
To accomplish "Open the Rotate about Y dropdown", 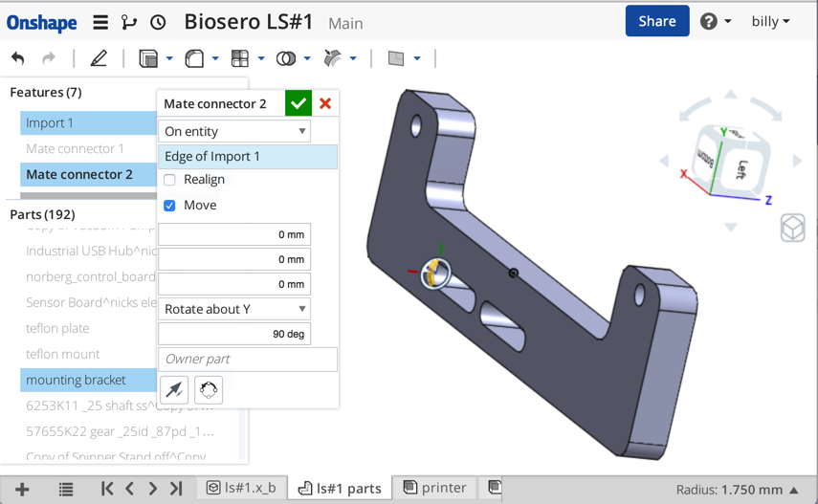I will tap(234, 309).
